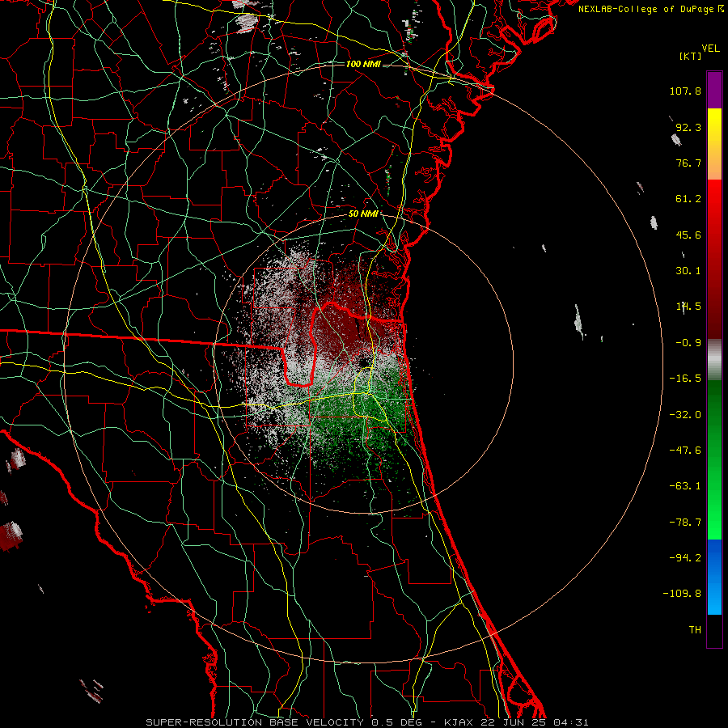
Task: Select the -63.1 scale value
Action: (x=685, y=486)
